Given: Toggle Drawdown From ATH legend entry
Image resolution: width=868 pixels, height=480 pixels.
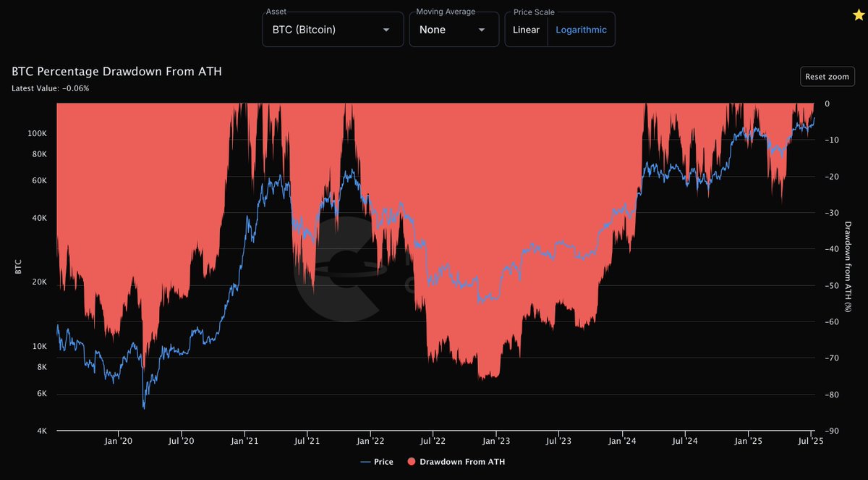Looking at the screenshot, I should [x=456, y=461].
